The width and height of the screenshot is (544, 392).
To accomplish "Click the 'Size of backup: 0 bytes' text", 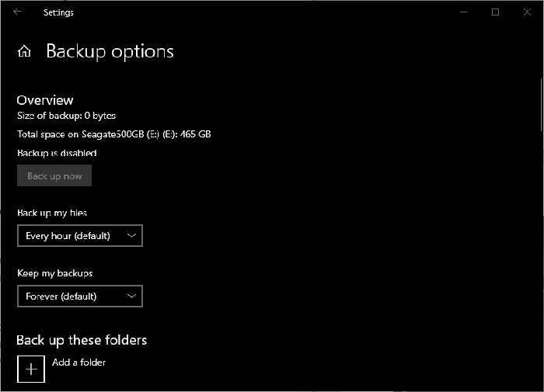I will 66,116.
